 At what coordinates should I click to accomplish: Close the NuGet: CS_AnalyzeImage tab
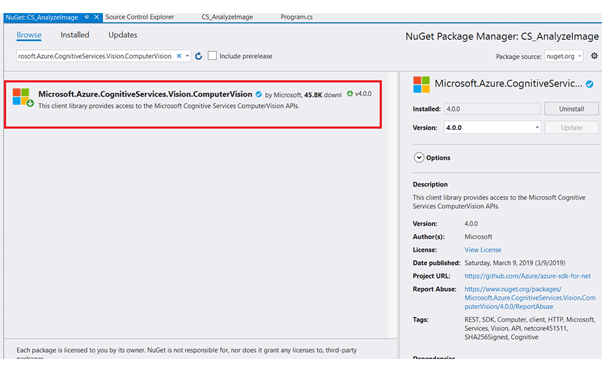coord(97,17)
